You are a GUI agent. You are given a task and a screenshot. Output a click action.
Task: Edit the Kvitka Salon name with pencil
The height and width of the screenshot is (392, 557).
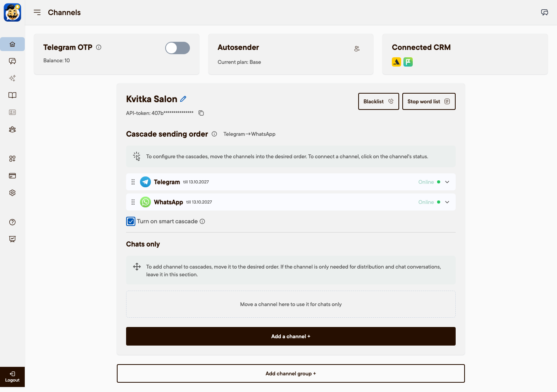(x=183, y=99)
